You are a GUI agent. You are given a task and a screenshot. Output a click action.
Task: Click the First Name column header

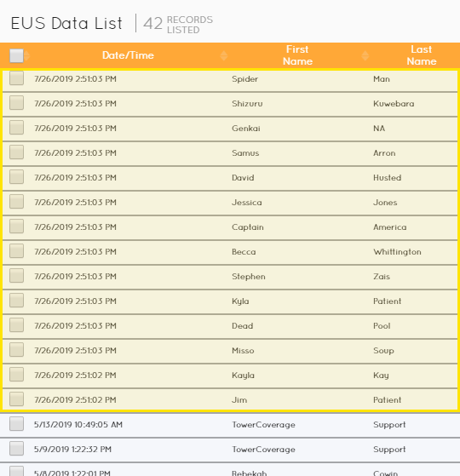(x=297, y=55)
